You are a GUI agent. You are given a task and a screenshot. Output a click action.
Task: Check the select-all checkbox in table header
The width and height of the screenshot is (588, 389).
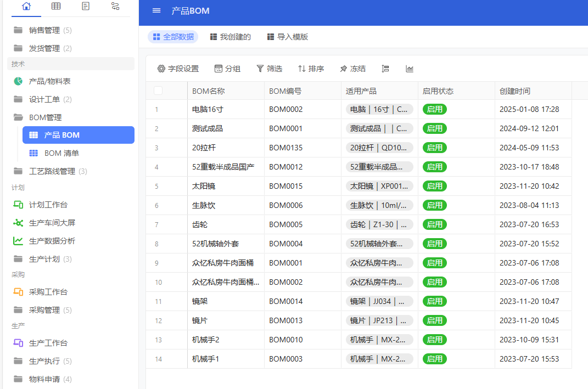click(x=158, y=91)
